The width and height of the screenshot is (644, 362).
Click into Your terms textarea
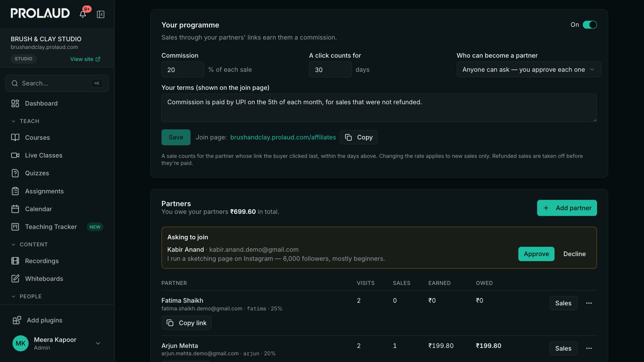tap(379, 108)
